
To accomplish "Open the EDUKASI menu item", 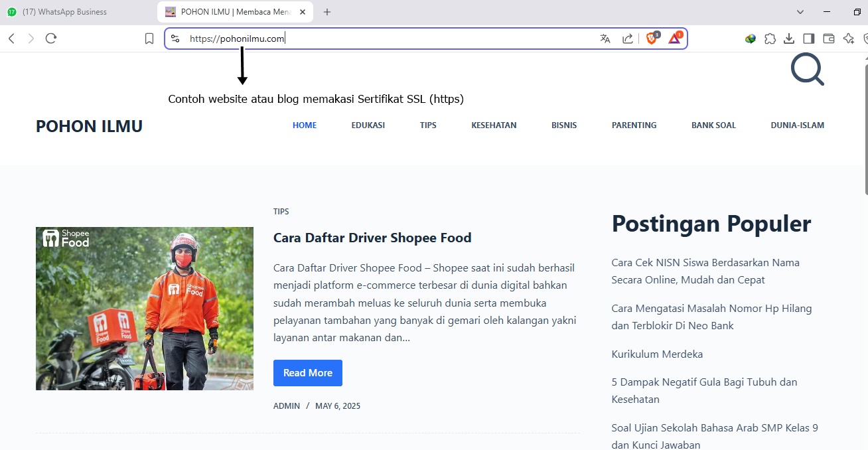I will pyautogui.click(x=368, y=125).
